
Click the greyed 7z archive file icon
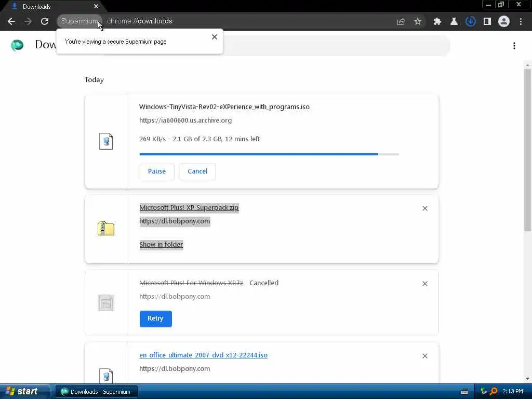[106, 303]
